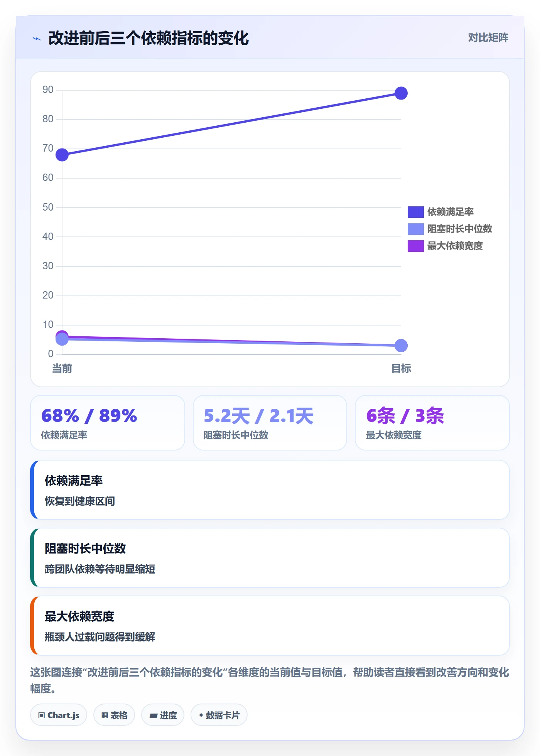Toggle the 最大依赖宽度 series legend label
540x756 pixels.
[x=455, y=246]
